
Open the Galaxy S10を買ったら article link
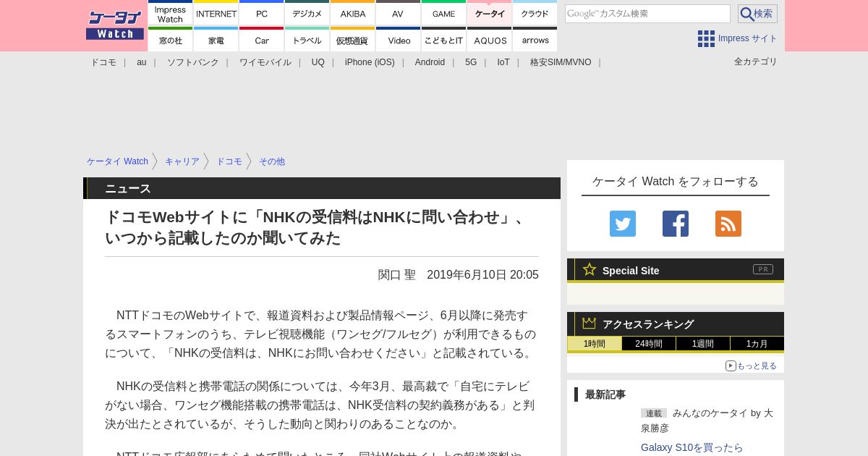coord(692,447)
